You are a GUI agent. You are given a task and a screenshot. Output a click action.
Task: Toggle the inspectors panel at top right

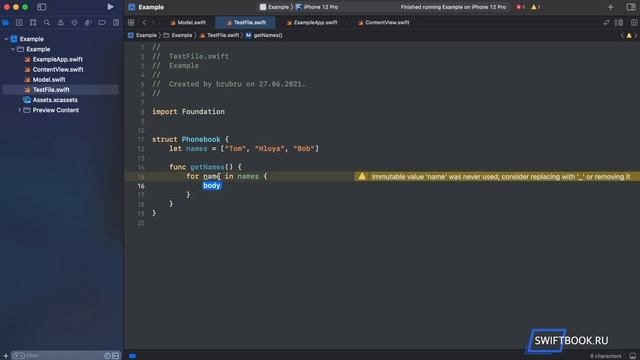point(631,7)
